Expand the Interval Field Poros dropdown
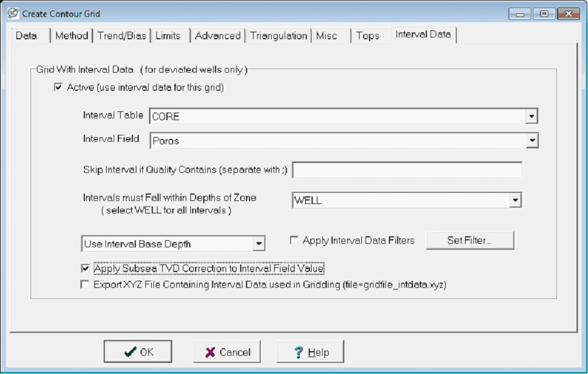The image size is (588, 374). pyautogui.click(x=531, y=140)
